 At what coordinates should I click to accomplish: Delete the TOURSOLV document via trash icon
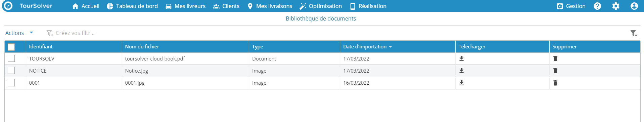[x=555, y=58]
